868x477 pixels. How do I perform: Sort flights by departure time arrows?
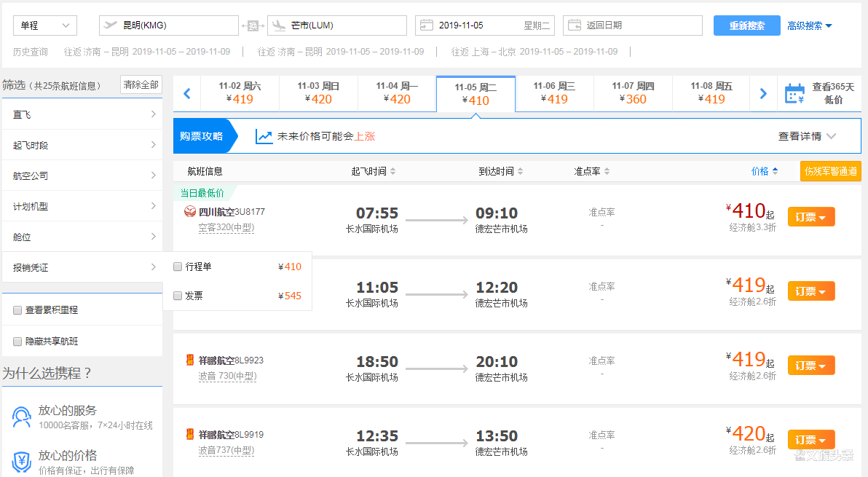tap(393, 172)
